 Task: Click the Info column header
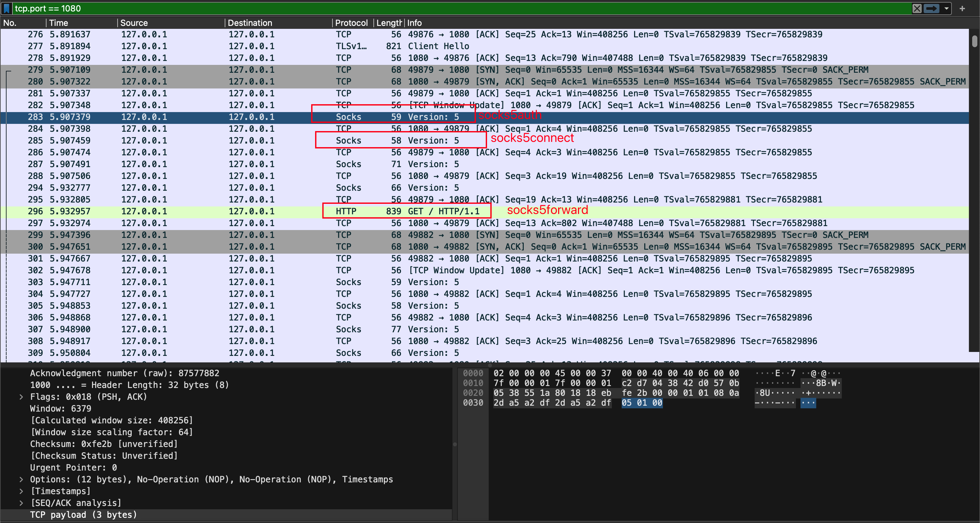414,23
